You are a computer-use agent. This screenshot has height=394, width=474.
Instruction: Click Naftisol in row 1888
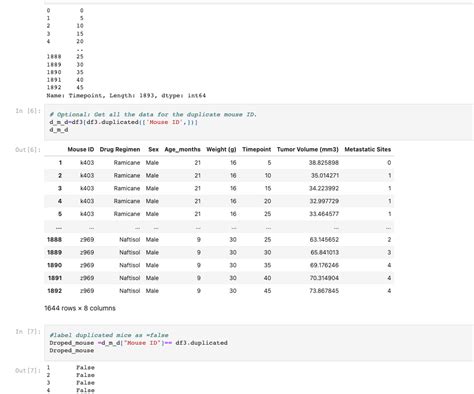click(130, 240)
